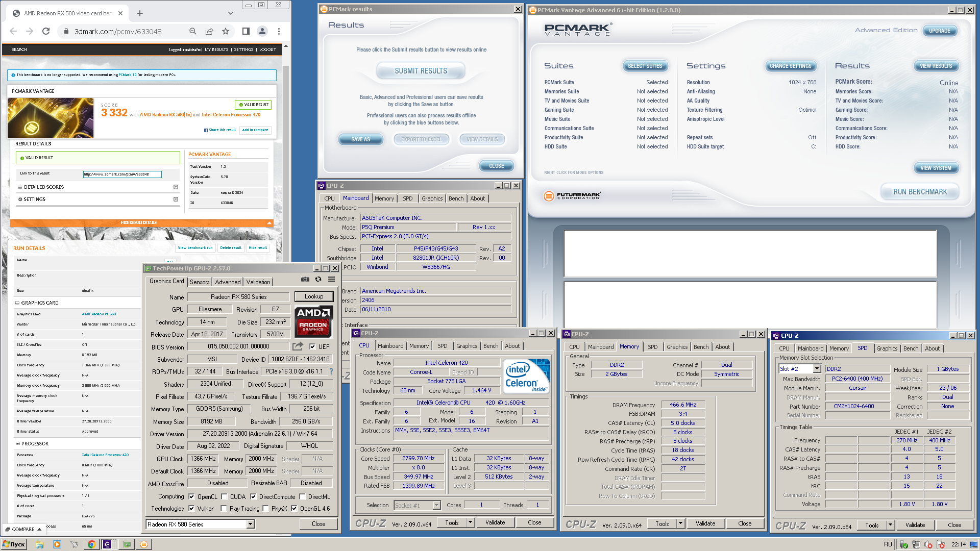Go back in Chrome

coord(13,31)
